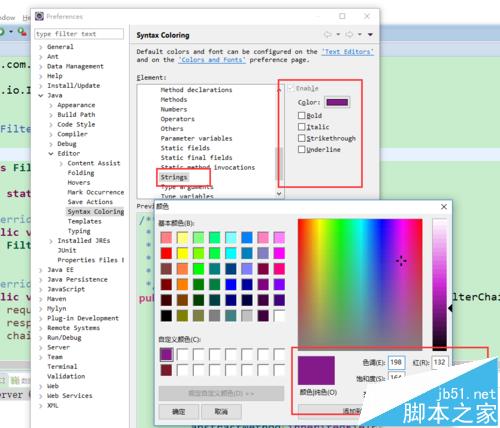Select Folding in the preferences tree
Screen dimensions: 500x428
(81, 173)
